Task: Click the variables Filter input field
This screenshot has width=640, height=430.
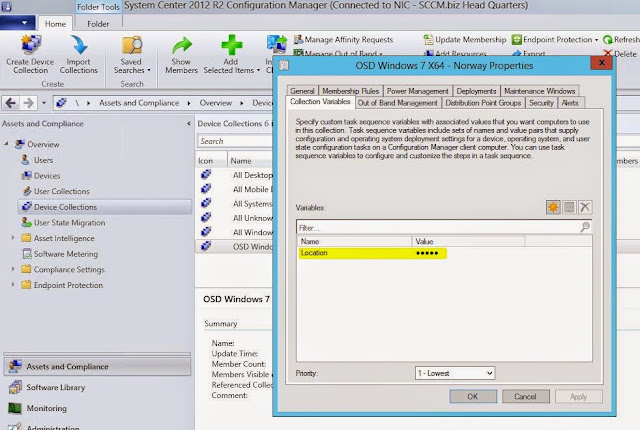Action: (439, 227)
